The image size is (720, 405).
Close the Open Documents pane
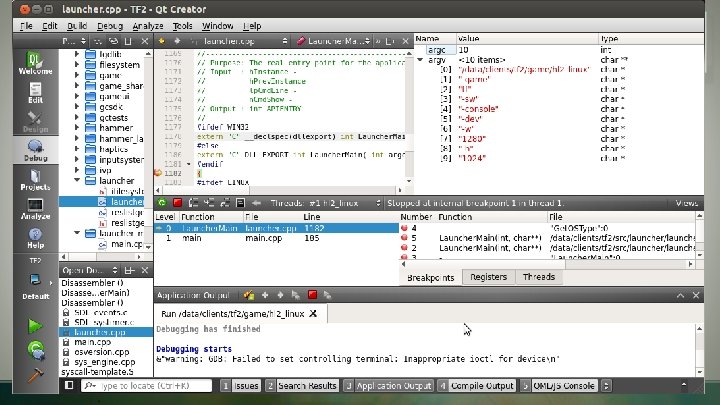(x=145, y=270)
